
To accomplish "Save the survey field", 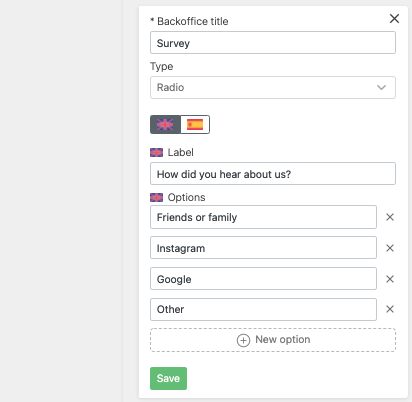I will pos(168,378).
